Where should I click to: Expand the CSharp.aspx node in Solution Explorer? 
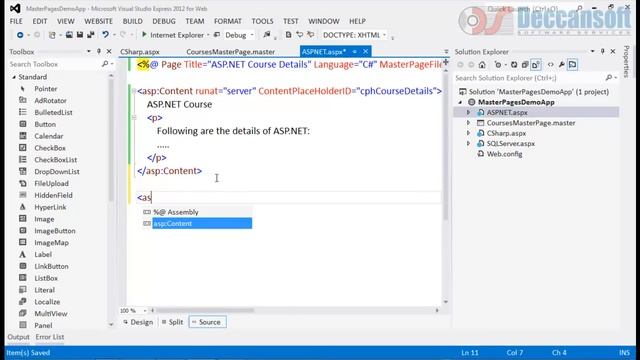[x=469, y=133]
